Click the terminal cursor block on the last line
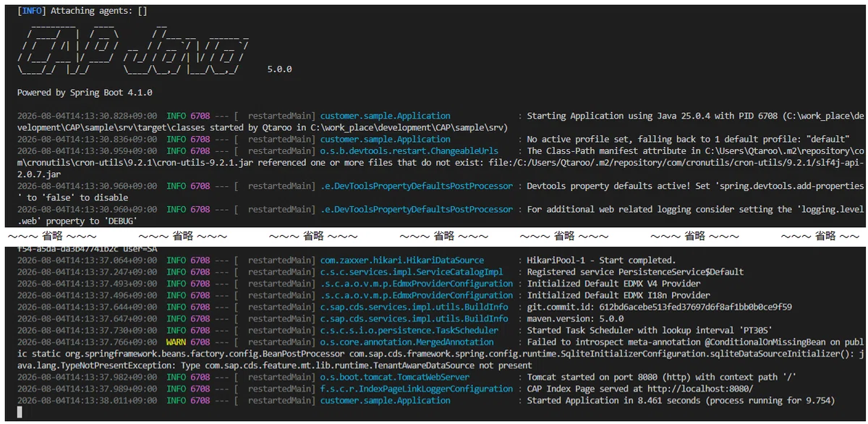This screenshot has width=868, height=424. [20, 412]
